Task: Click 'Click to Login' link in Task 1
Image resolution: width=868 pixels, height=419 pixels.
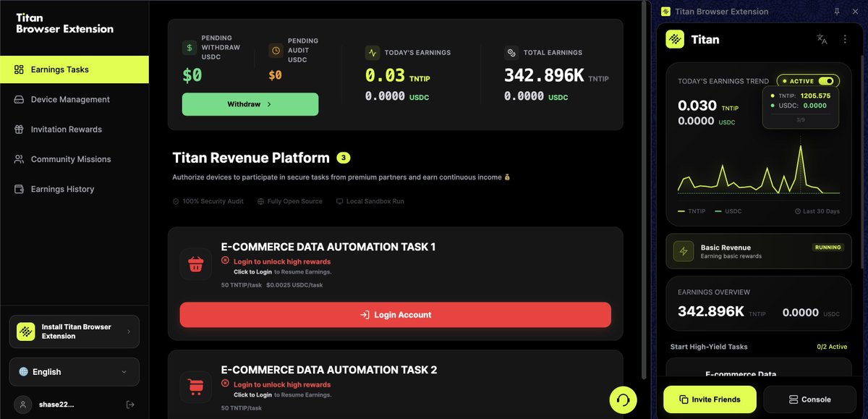Action: click(x=252, y=272)
